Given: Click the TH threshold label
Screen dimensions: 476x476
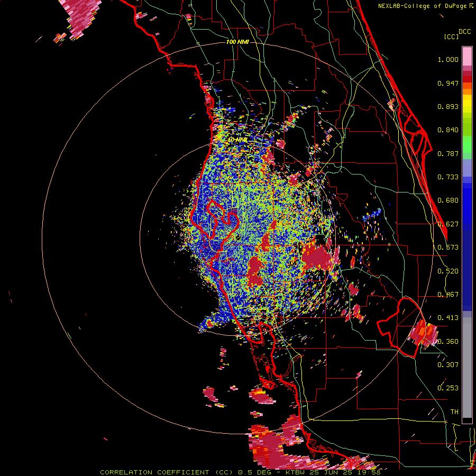Looking at the screenshot, I should point(454,412).
